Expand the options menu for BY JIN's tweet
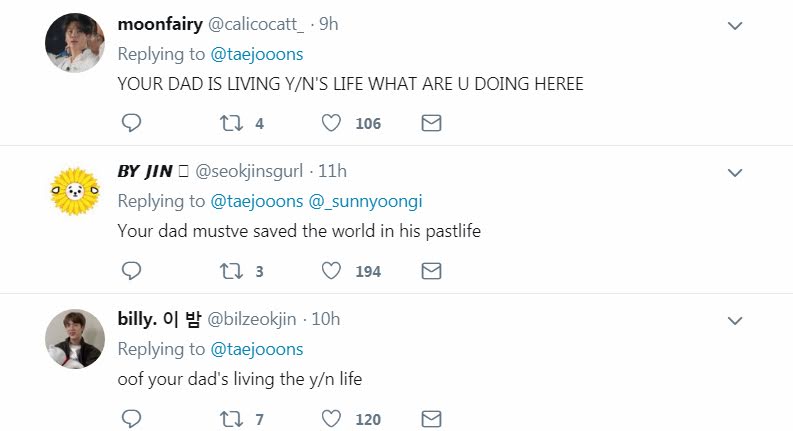The width and height of the screenshot is (793, 431). point(734,173)
